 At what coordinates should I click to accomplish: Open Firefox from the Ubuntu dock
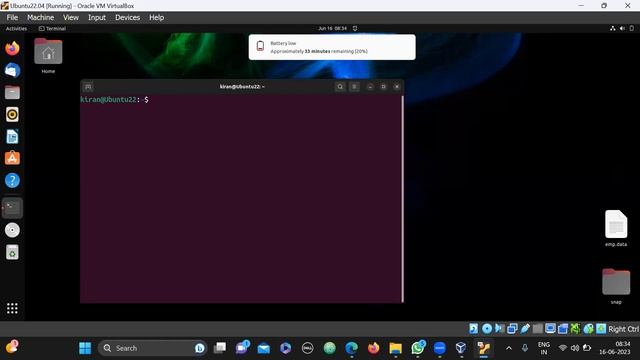click(x=12, y=48)
